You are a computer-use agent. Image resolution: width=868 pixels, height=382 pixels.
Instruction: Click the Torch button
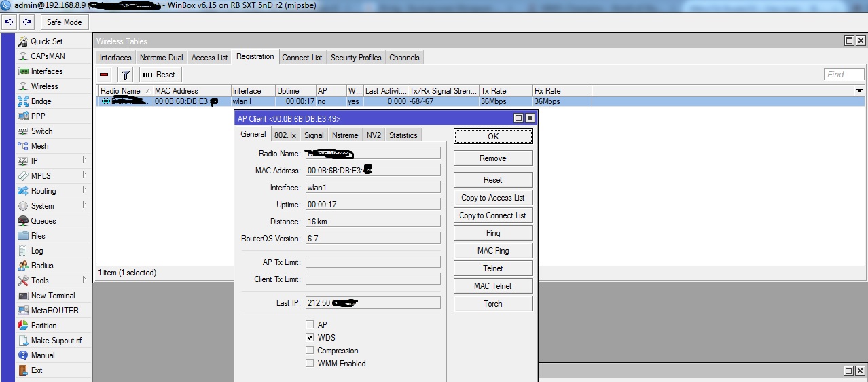493,304
